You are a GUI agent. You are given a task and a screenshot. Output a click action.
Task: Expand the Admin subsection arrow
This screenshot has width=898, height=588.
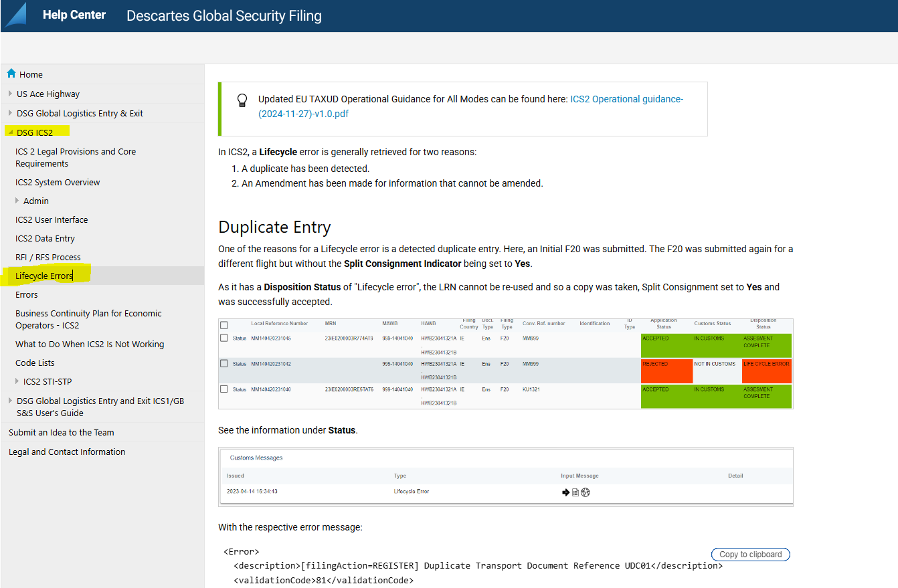pos(17,201)
